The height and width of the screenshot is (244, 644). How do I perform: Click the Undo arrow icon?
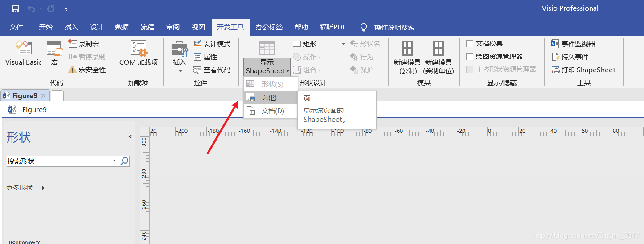[x=31, y=9]
